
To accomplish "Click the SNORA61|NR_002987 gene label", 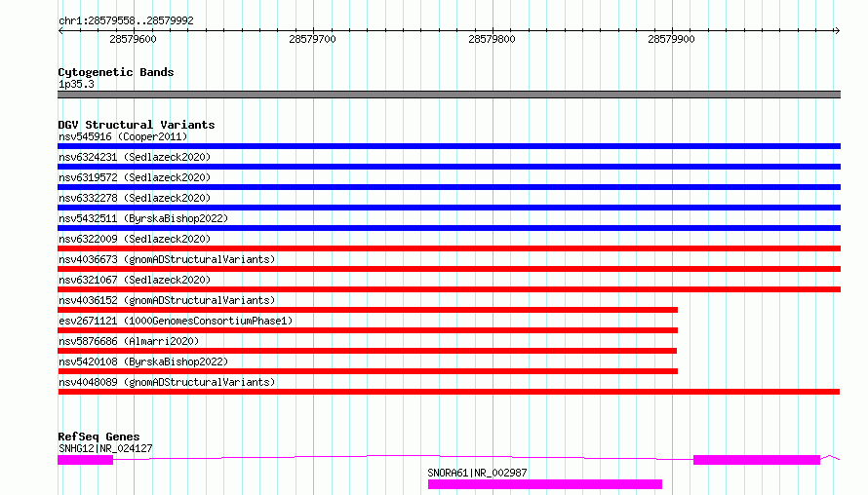I will pos(477,473).
